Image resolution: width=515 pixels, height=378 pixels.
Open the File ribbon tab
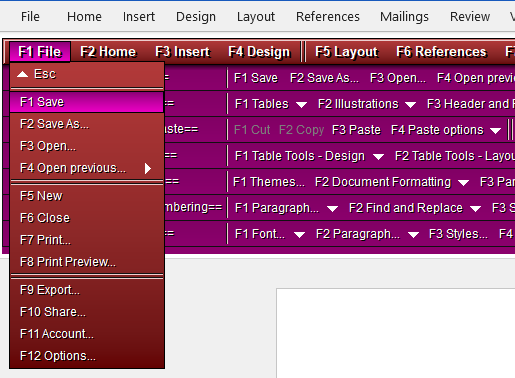tap(30, 16)
